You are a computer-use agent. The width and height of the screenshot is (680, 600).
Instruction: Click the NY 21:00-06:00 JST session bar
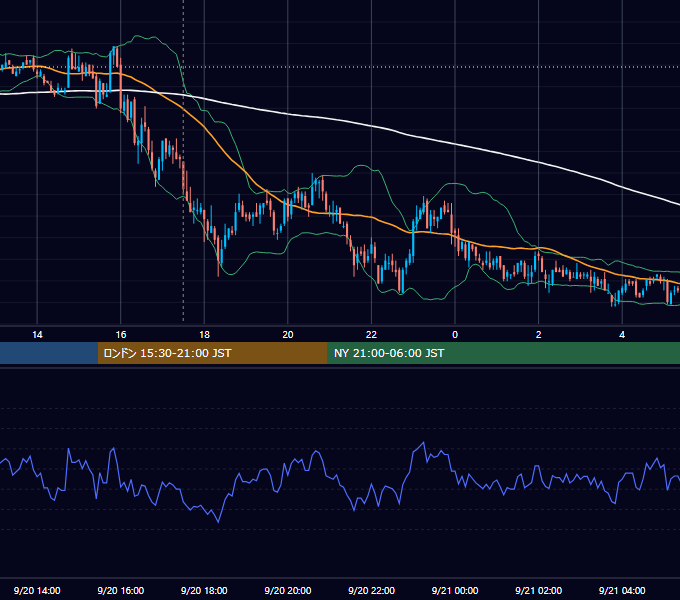point(503,353)
